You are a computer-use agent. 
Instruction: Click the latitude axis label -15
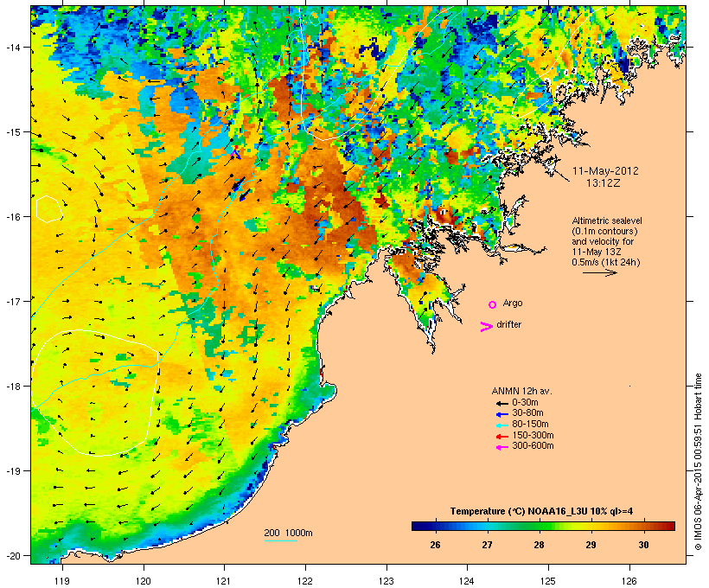pyautogui.click(x=12, y=132)
